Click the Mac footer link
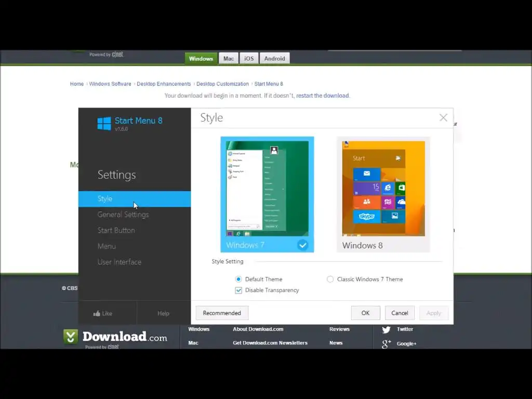532x399 pixels. pyautogui.click(x=193, y=343)
